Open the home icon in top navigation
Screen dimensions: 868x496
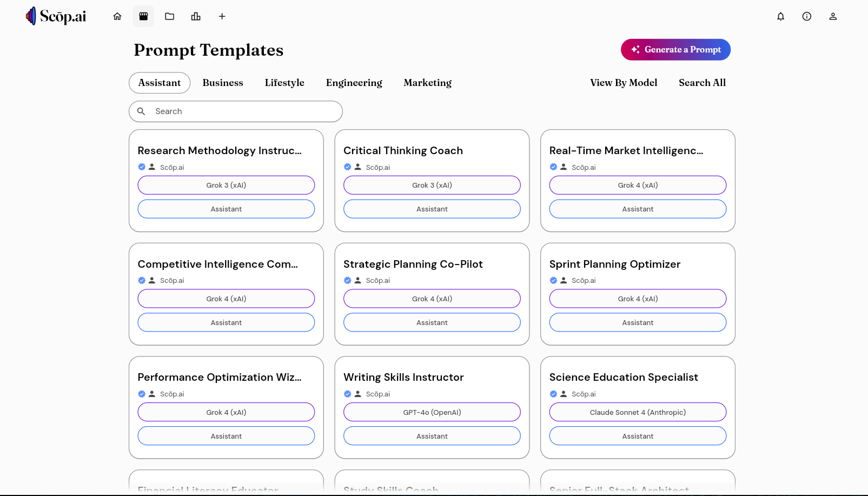click(117, 16)
